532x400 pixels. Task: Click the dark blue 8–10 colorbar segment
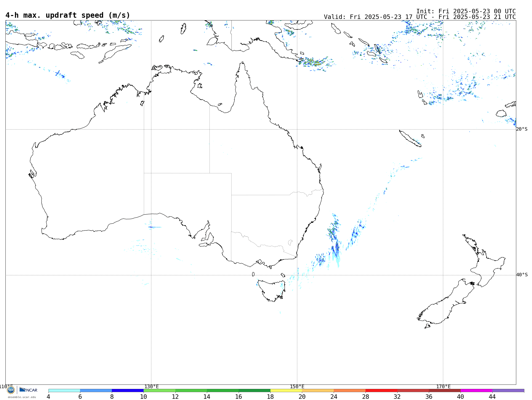(x=128, y=391)
